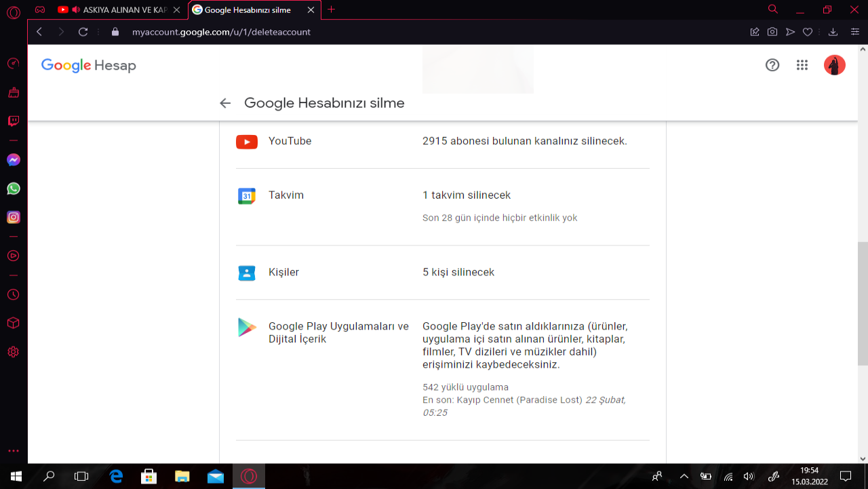Click "1 takvim silinecek" text
868x489 pixels.
[467, 195]
